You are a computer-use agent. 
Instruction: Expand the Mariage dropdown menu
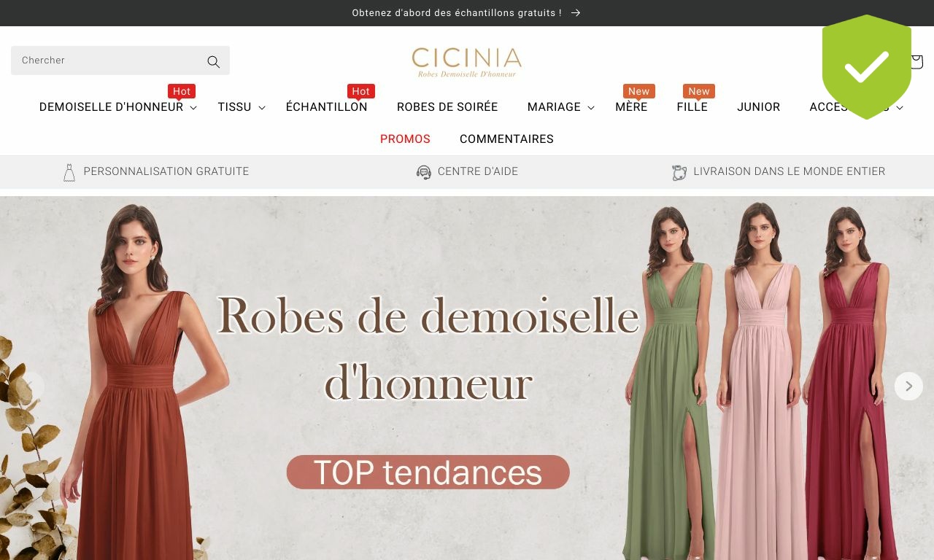[x=591, y=108]
